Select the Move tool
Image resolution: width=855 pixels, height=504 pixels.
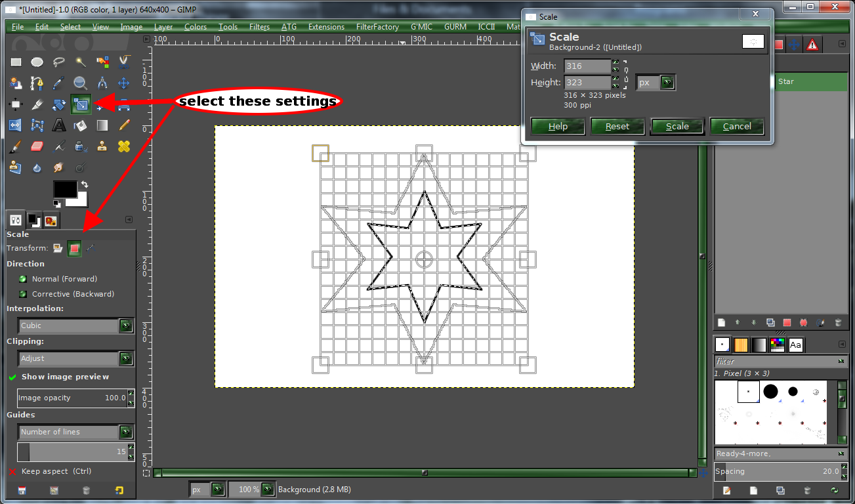[122, 83]
